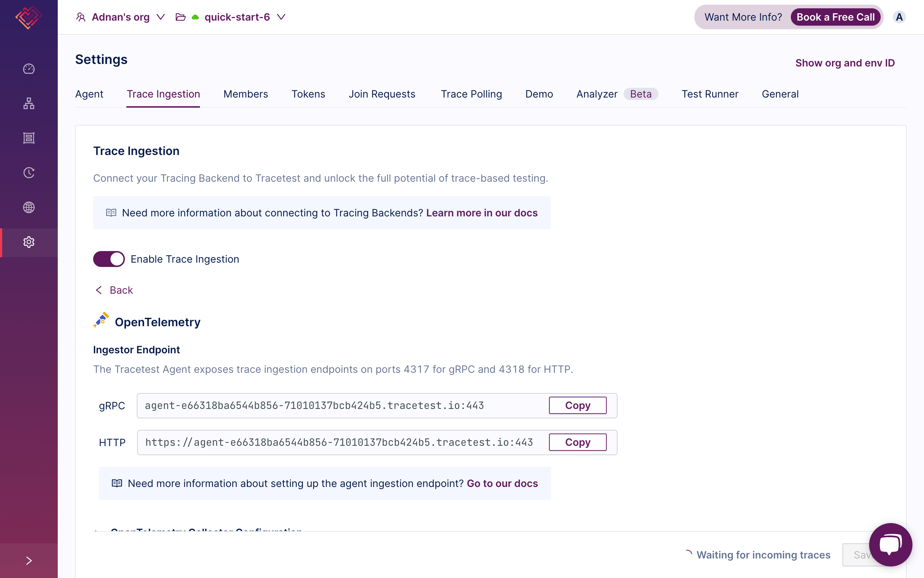Image resolution: width=924 pixels, height=578 pixels.
Task: Open Learn more in our docs link
Action: pyautogui.click(x=482, y=212)
